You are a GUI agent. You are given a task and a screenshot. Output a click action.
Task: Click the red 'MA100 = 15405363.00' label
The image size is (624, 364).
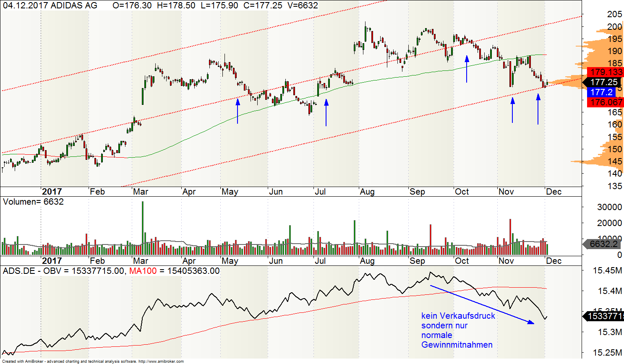(x=174, y=271)
